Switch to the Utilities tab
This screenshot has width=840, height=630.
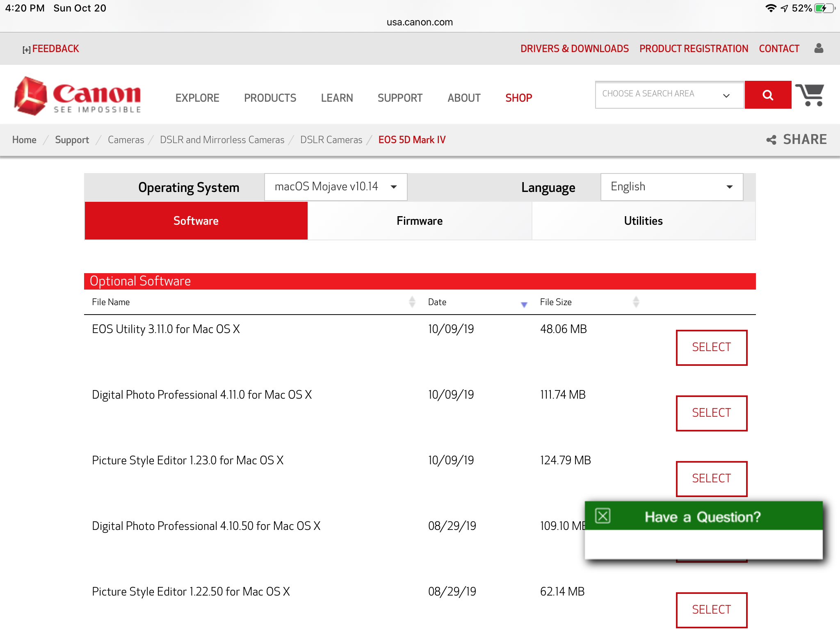point(643,221)
